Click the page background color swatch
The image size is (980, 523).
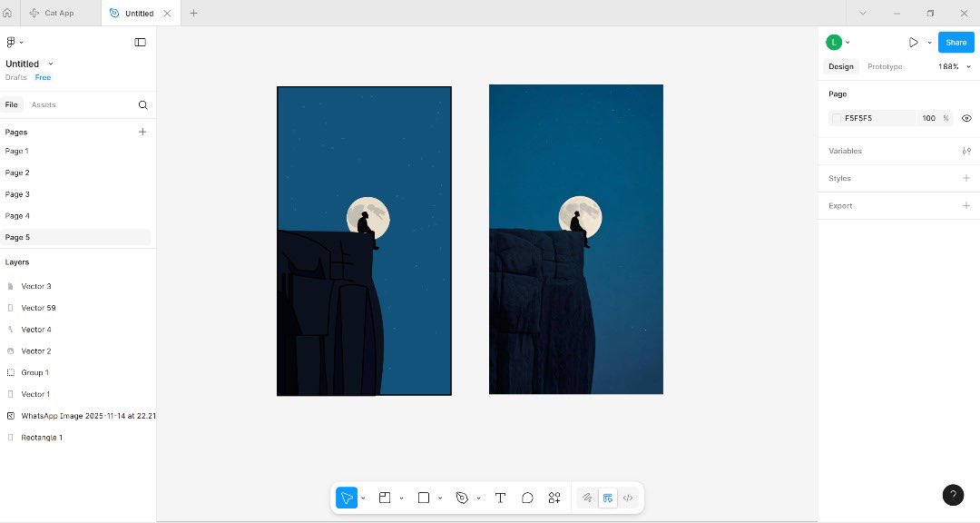(x=837, y=118)
